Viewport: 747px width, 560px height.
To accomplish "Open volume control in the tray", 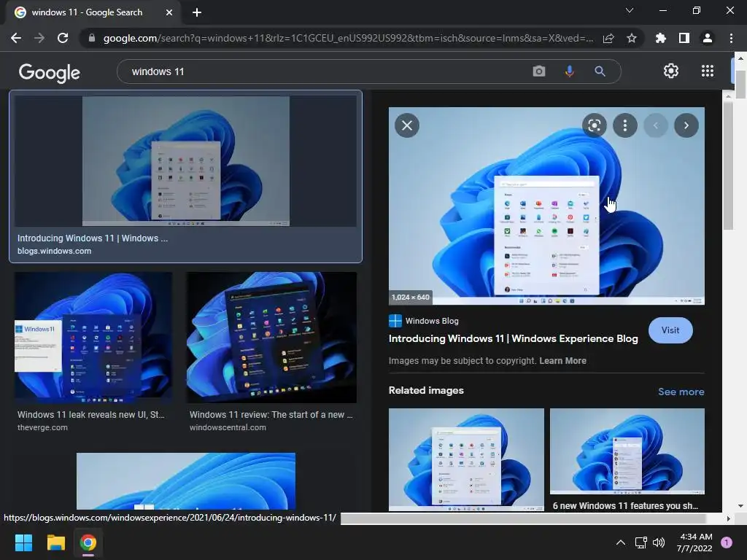I will (659, 542).
